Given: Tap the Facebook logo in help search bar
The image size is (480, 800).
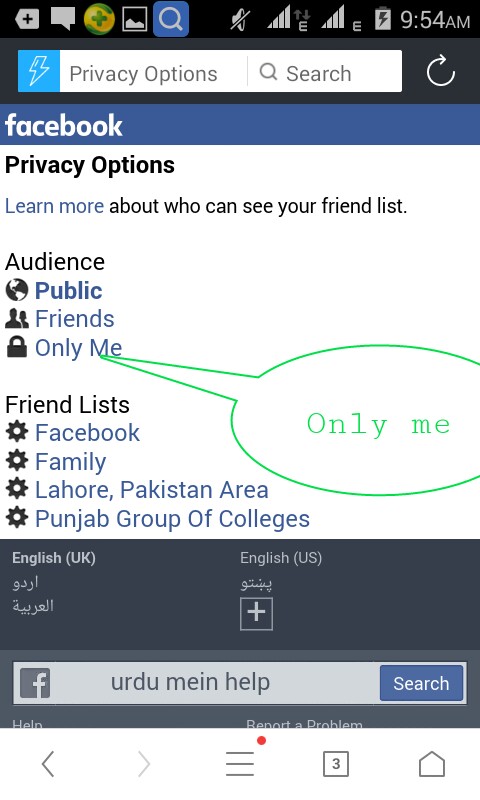Looking at the screenshot, I should coord(35,683).
